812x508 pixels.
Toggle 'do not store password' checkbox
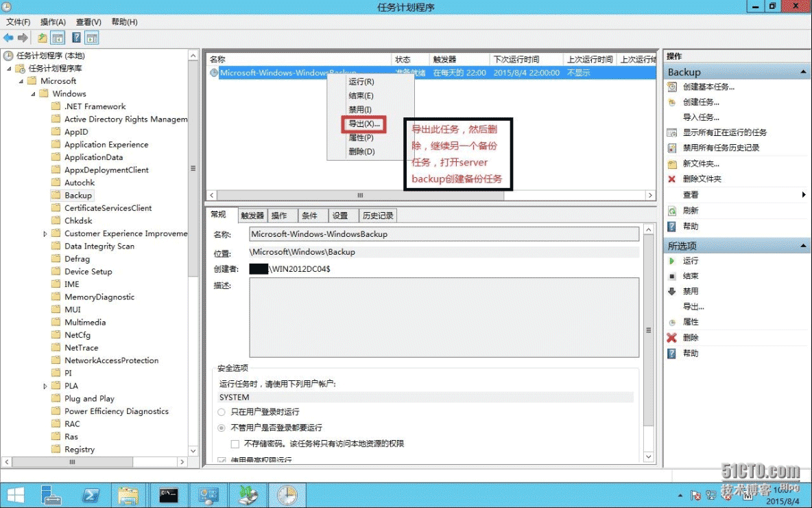tap(235, 443)
